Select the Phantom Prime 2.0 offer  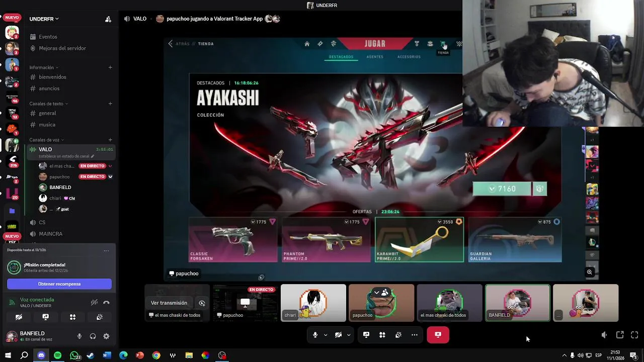[326, 240]
